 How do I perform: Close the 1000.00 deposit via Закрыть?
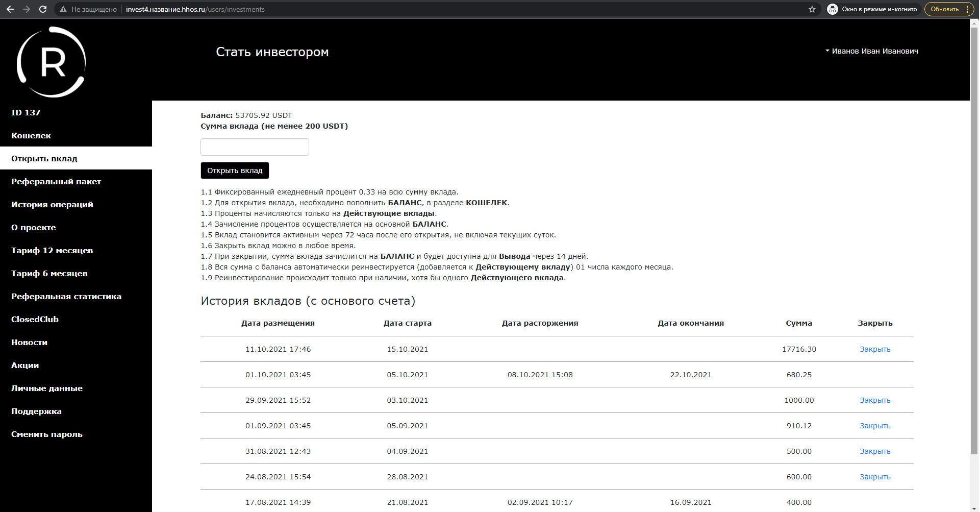[875, 400]
